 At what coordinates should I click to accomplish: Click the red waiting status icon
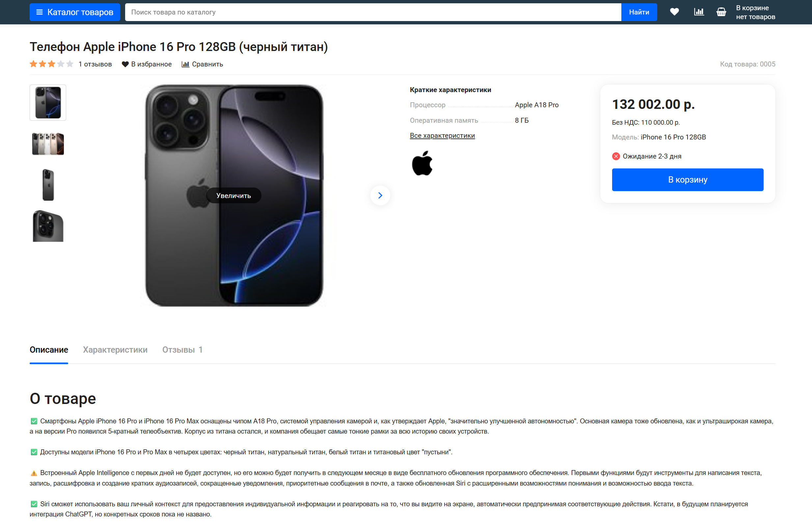point(616,156)
